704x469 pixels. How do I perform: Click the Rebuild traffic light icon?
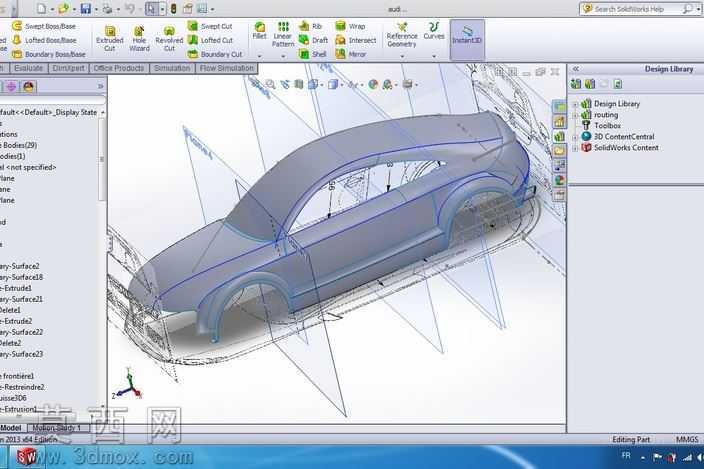point(173,9)
